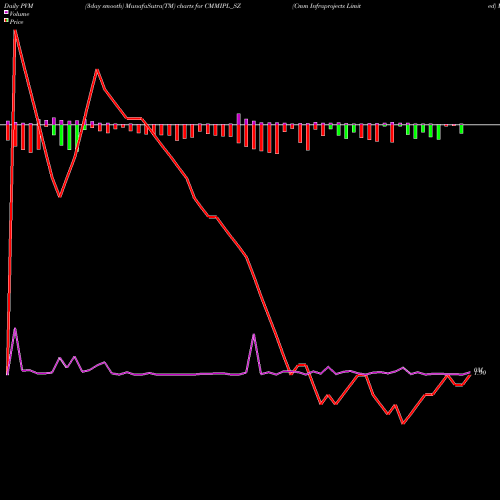Click the highest peak of the red price line

(15, 30)
